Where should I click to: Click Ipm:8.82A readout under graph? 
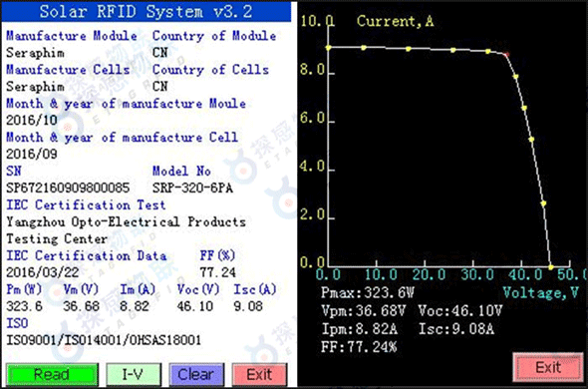pos(360,329)
